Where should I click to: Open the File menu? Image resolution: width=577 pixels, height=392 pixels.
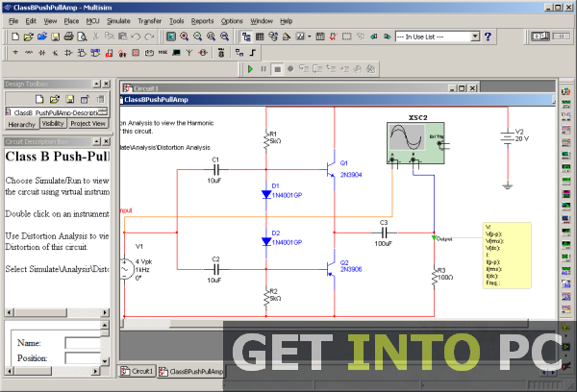[x=13, y=21]
